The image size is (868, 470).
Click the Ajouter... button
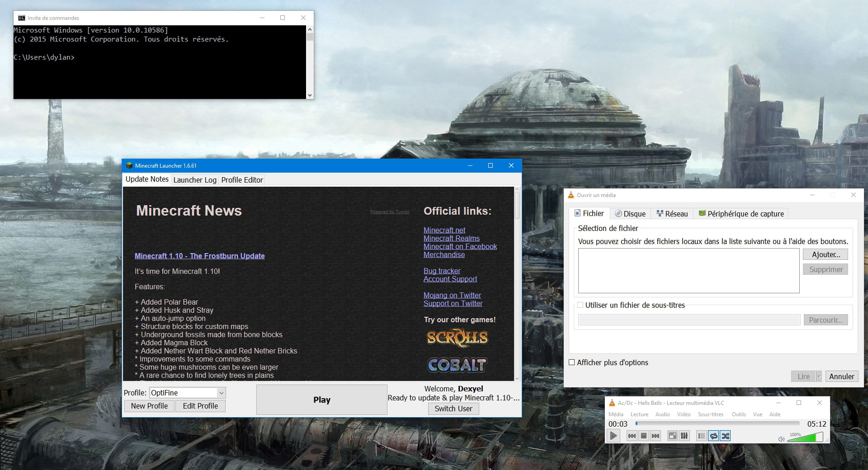tap(826, 254)
